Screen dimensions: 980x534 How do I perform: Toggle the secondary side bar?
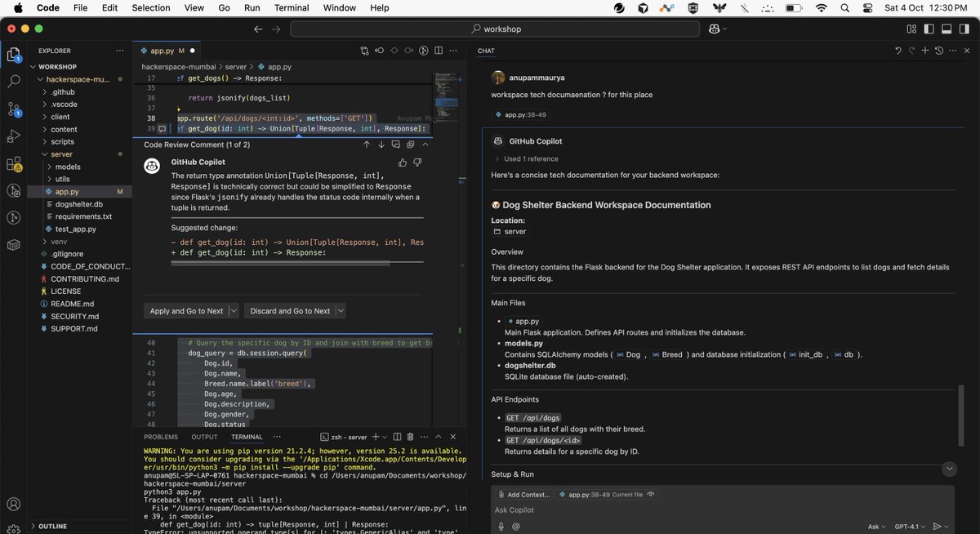click(964, 29)
